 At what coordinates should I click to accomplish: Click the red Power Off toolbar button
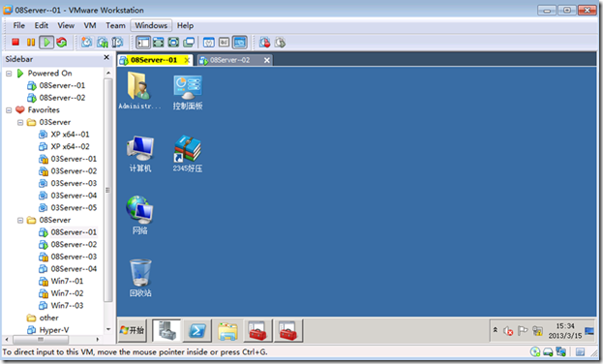[15, 42]
